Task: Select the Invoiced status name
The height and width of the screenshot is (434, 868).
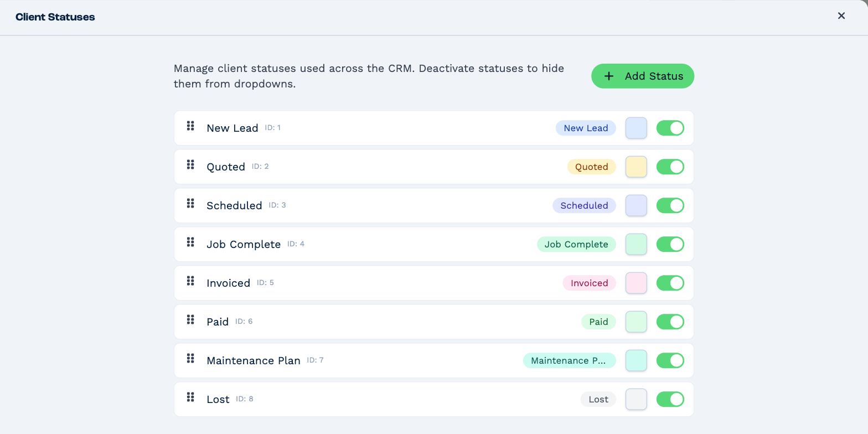Action: point(229,283)
